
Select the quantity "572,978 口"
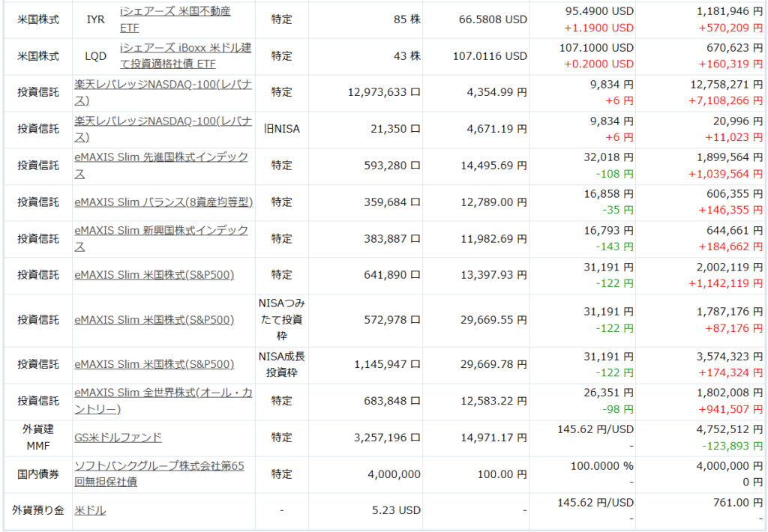click(x=391, y=320)
